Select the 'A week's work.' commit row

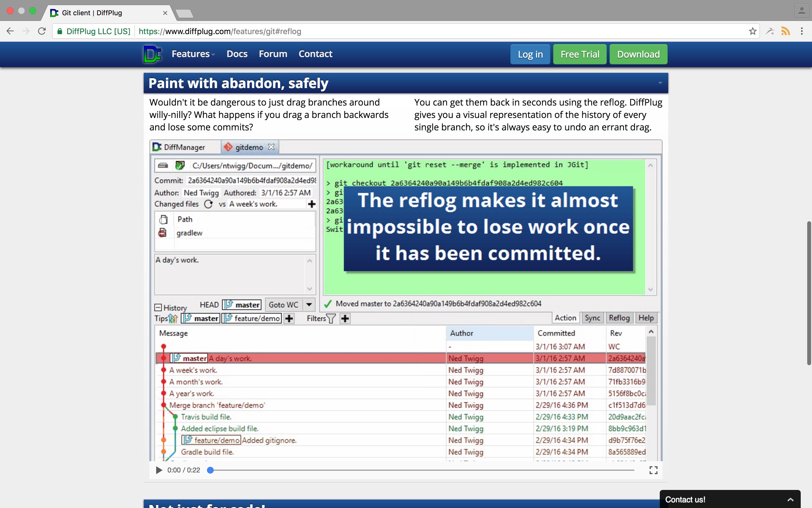pos(401,370)
